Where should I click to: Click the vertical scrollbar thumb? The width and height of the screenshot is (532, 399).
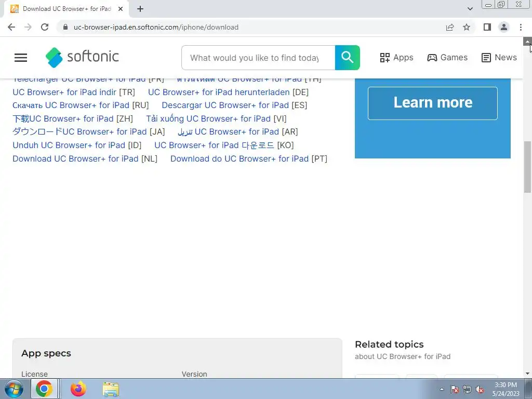[527, 167]
